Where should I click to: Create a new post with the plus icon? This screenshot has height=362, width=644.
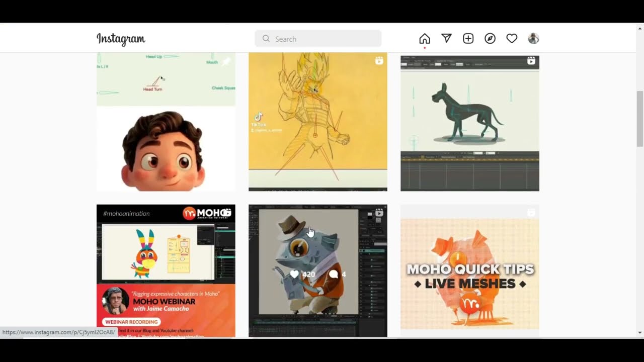pos(468,39)
